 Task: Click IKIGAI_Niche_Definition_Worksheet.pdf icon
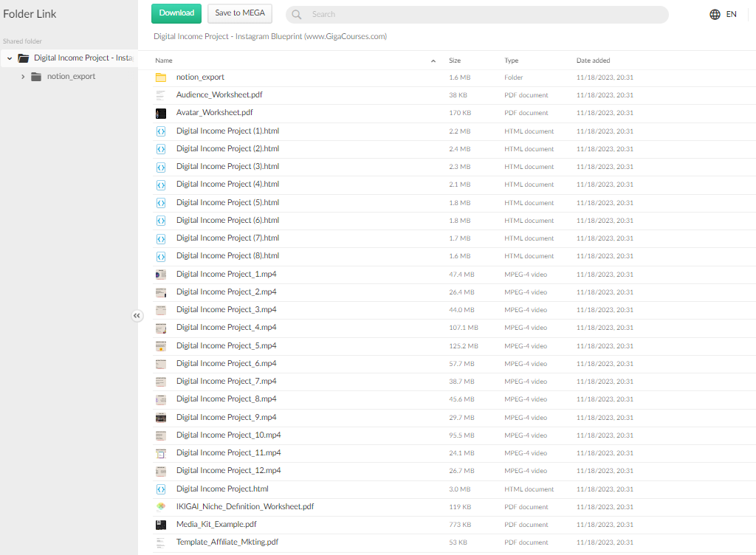[161, 507]
